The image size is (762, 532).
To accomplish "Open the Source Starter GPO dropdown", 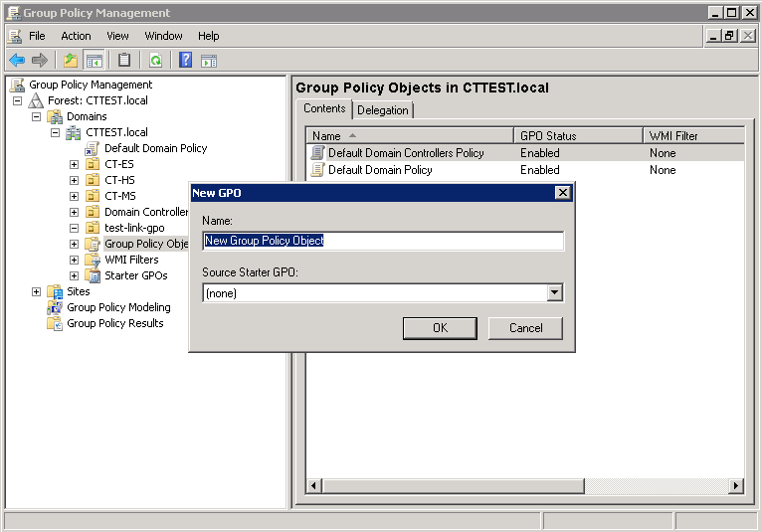I will (554, 293).
